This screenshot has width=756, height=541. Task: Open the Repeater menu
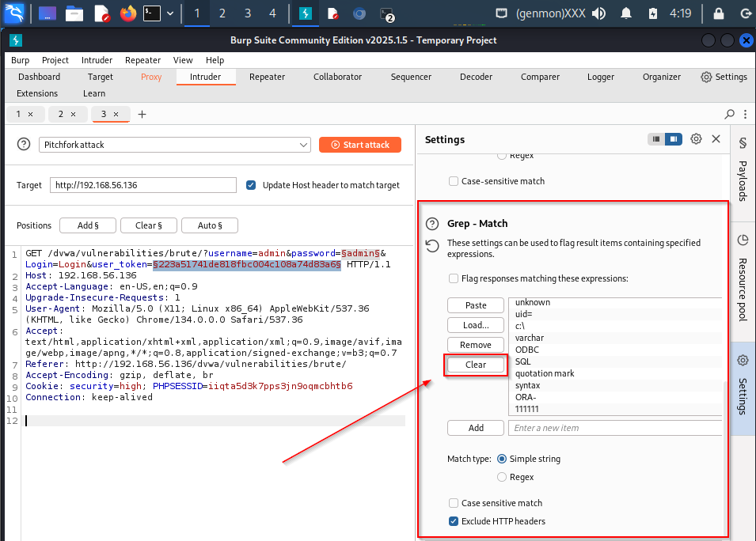[x=142, y=60]
